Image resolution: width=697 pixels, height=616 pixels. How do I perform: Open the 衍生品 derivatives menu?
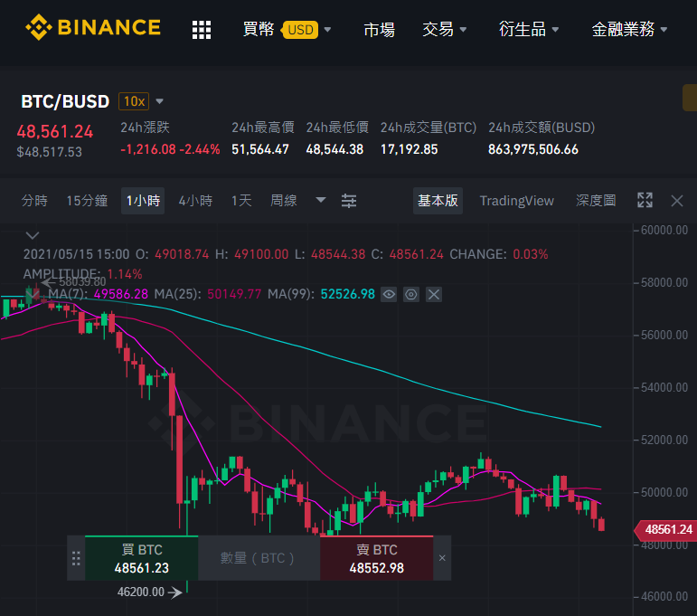[x=528, y=30]
